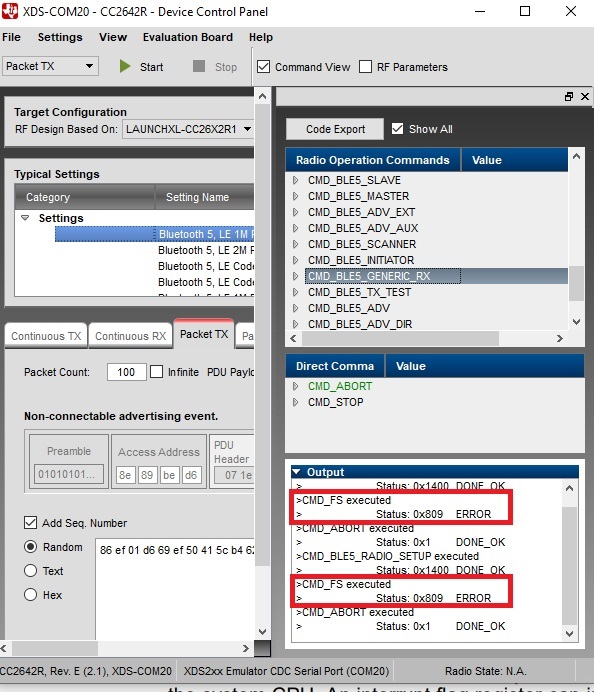Click the Packet Count input field
This screenshot has height=692, width=594.
pyautogui.click(x=126, y=372)
